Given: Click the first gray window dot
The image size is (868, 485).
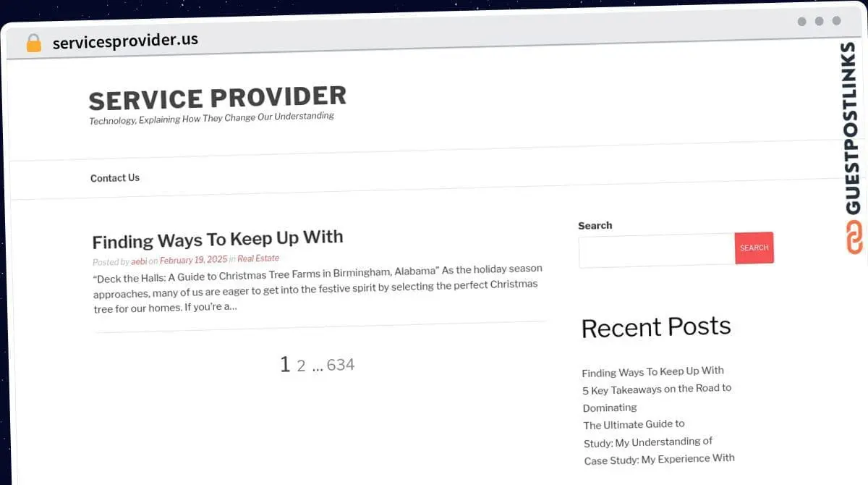Looking at the screenshot, I should (801, 22).
